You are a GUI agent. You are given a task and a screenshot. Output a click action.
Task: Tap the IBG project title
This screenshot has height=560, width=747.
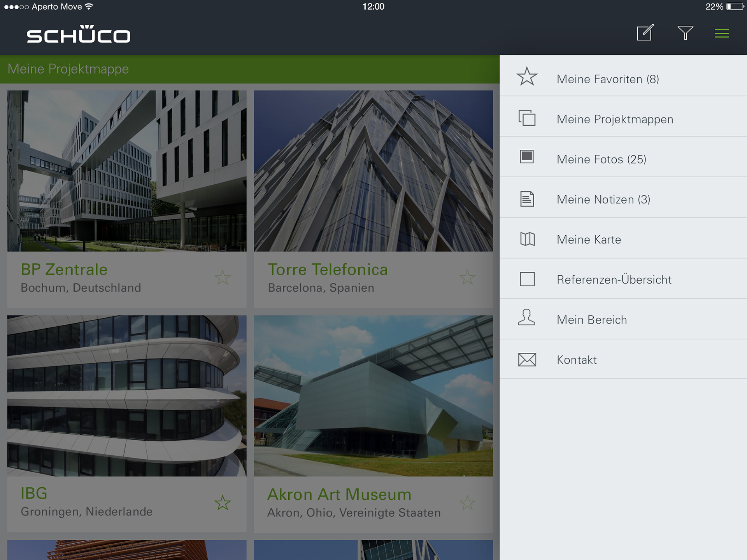(x=34, y=493)
